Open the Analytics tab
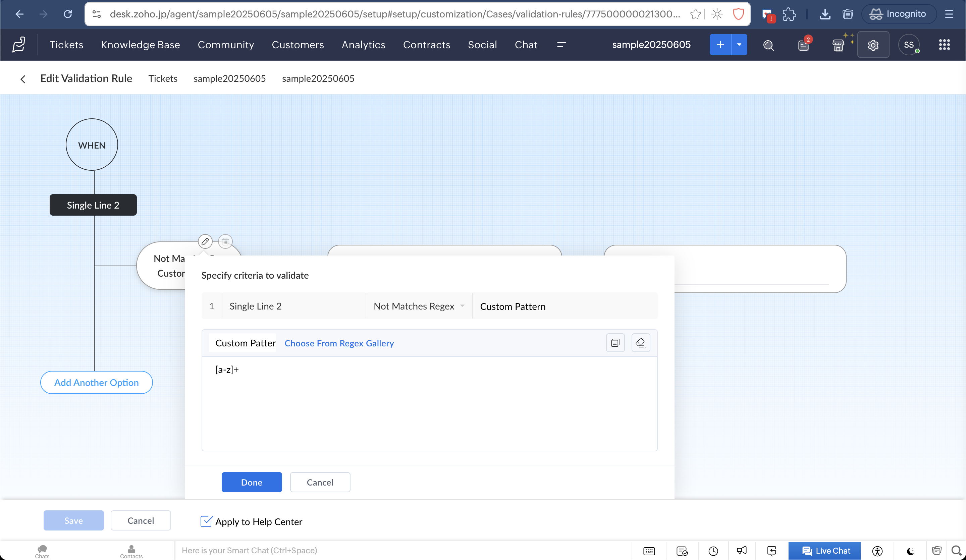 363,45
